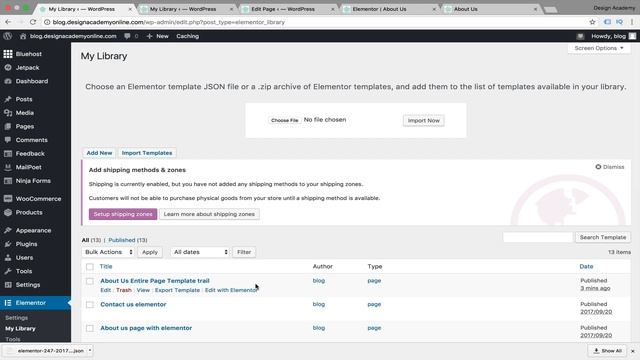Open My Library submenu item

(x=20, y=329)
